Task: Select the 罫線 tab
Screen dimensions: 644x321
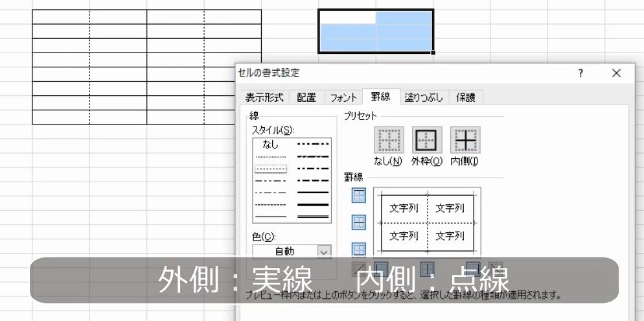Action: [381, 97]
